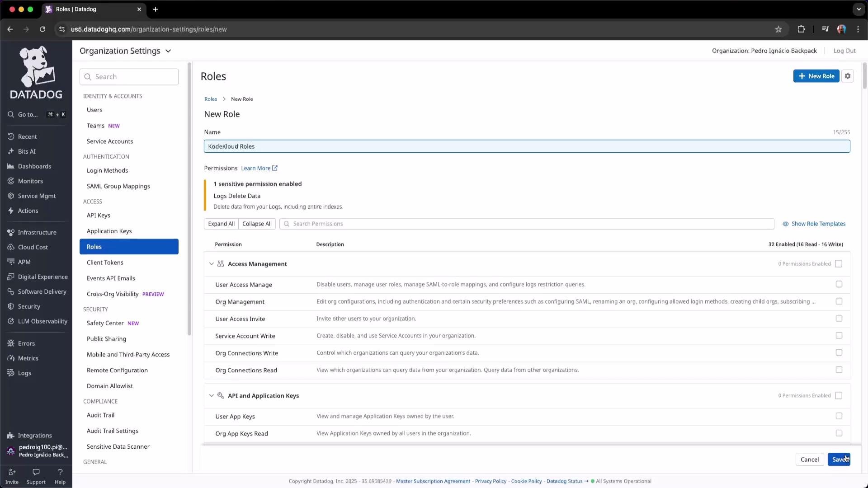Open the Software Delivery icon
Viewport: 868px width, 488px height.
[11, 292]
